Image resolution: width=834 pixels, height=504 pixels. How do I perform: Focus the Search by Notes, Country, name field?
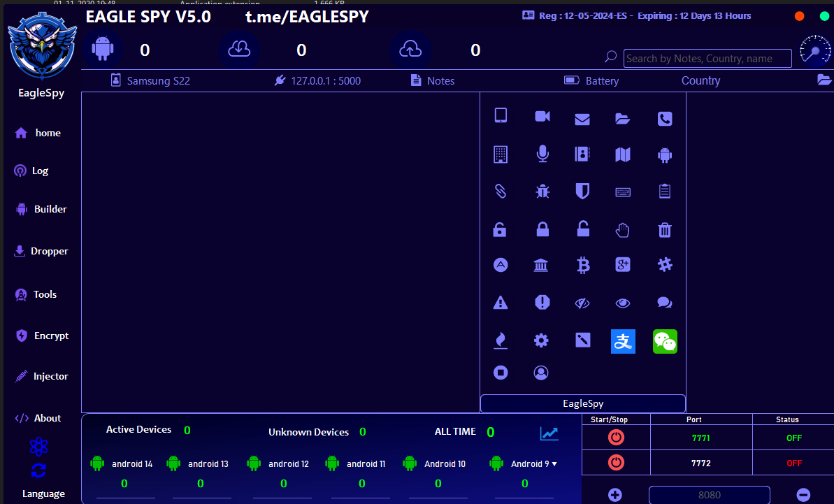[707, 59]
